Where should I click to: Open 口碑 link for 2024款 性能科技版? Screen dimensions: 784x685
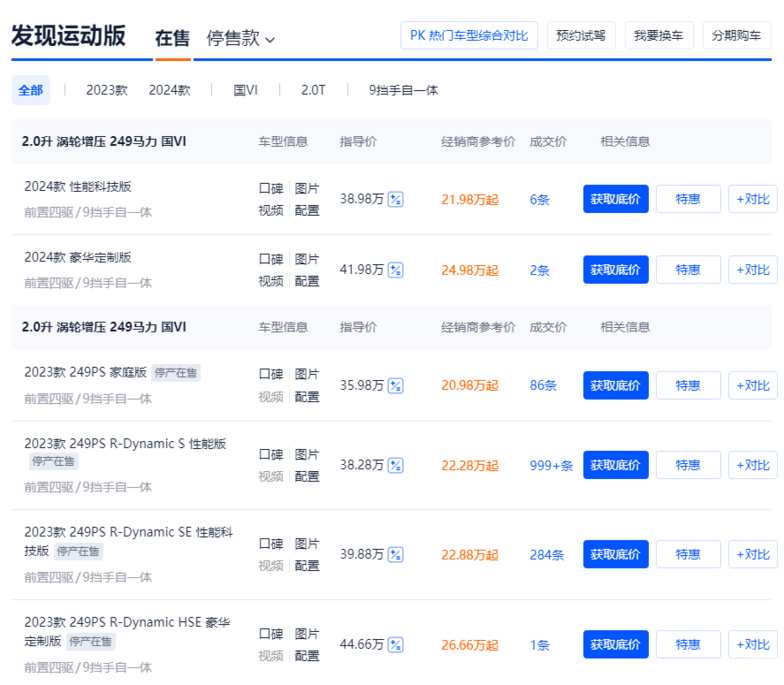[x=271, y=188]
